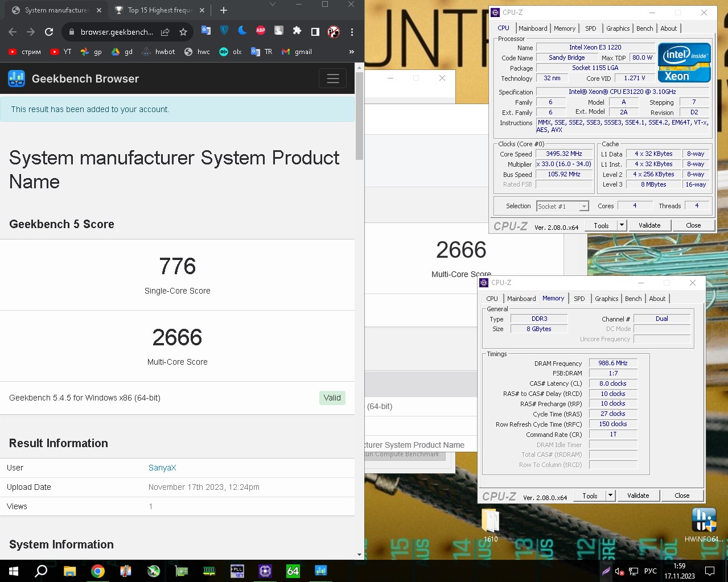Click Close button in lower CPU-Z Memory window
This screenshot has height=582, width=728.
point(682,496)
